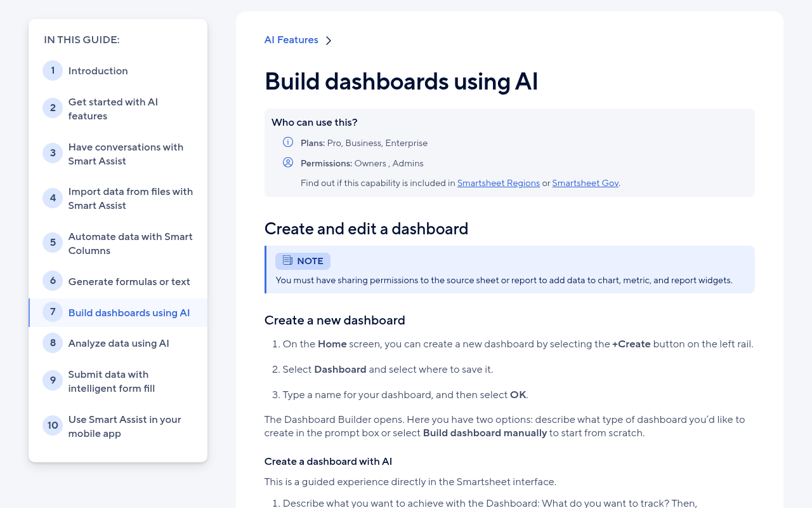Open the Introduction guide section
The image size is (812, 508).
98,71
